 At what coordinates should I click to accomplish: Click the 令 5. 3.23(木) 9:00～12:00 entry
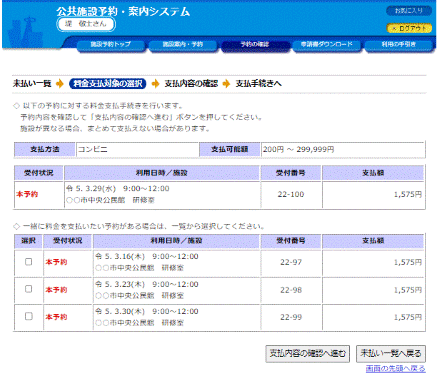[147, 284]
